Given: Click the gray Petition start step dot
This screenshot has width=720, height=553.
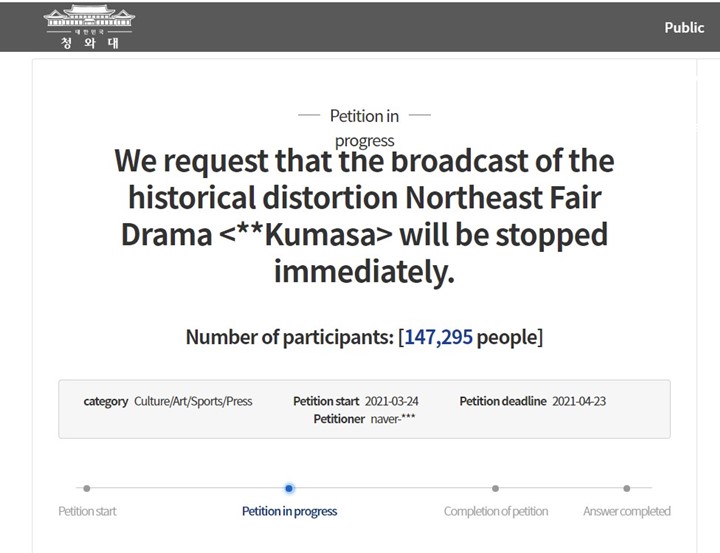Looking at the screenshot, I should (87, 488).
